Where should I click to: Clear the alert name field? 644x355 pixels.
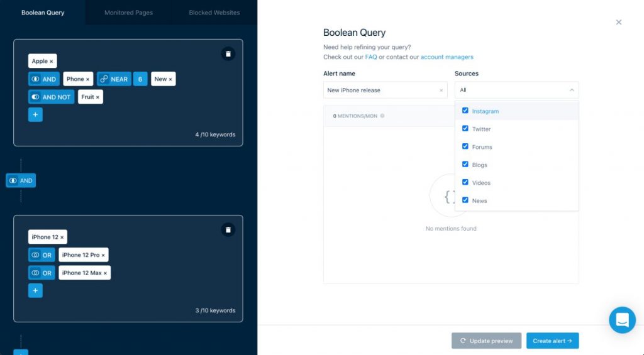coord(441,90)
